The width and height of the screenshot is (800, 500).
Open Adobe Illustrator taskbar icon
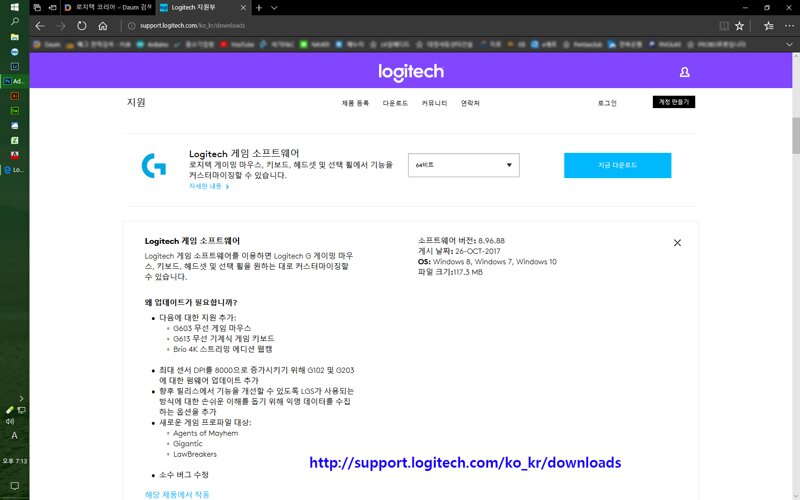(15, 96)
